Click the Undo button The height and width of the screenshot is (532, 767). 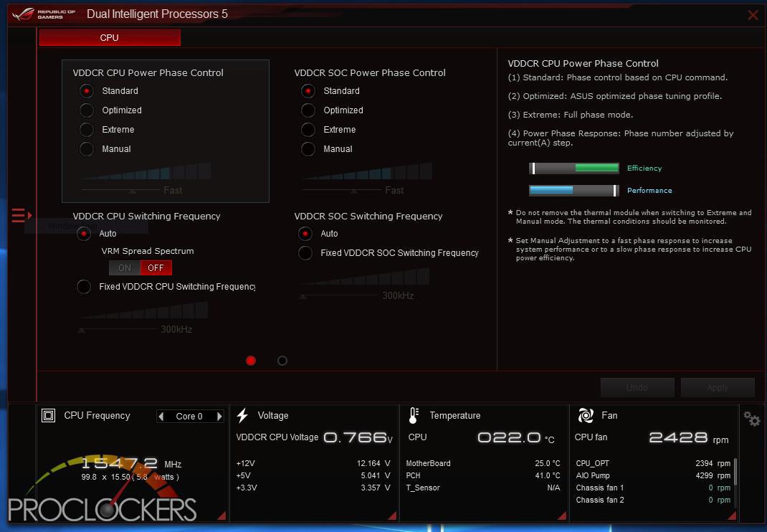point(637,388)
